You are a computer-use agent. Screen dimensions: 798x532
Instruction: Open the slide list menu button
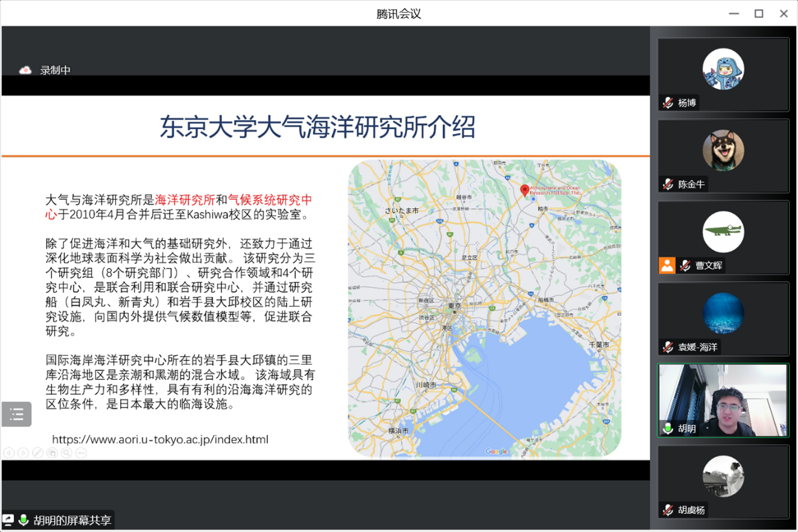[x=16, y=414]
